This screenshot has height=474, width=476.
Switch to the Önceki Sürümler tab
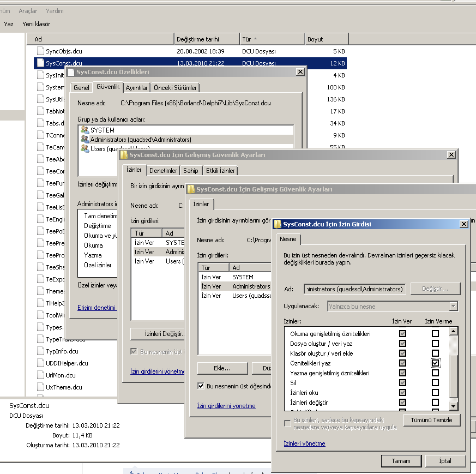point(175,88)
